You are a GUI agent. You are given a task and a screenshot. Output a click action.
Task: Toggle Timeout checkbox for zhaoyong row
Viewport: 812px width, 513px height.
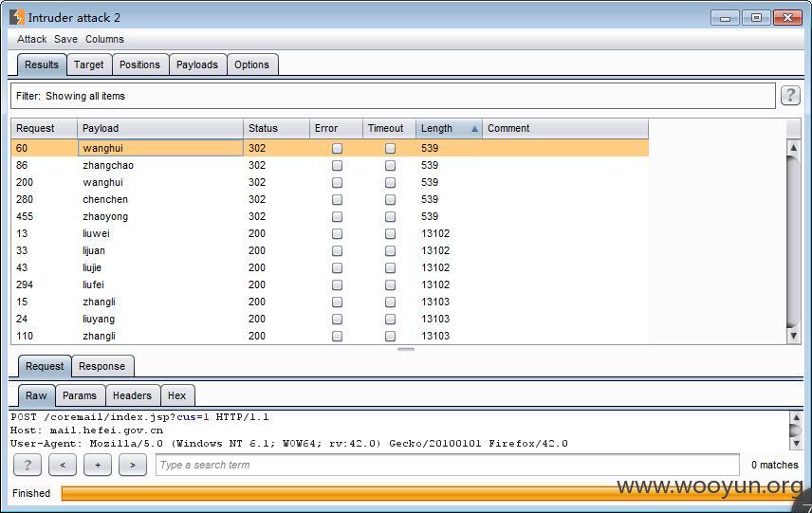pyautogui.click(x=391, y=217)
